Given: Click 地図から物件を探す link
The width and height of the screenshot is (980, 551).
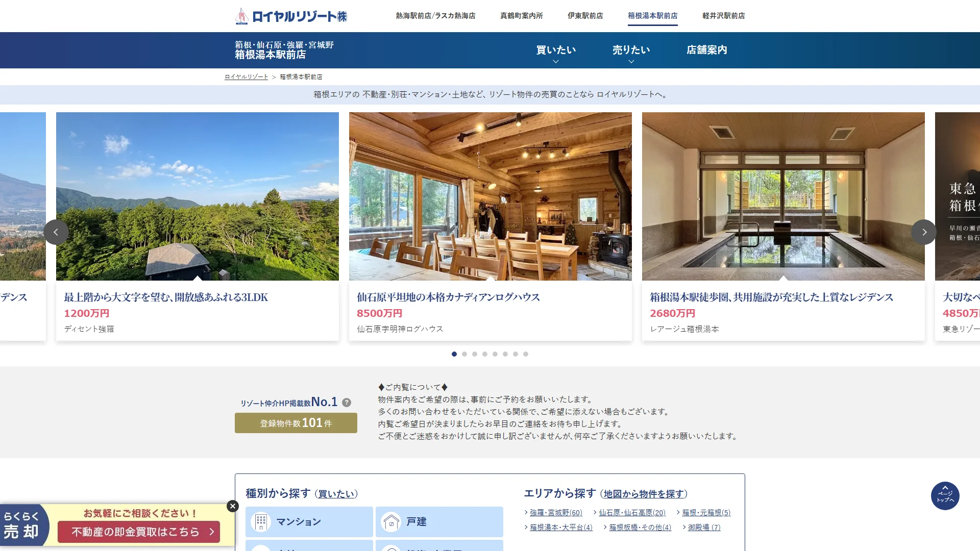Looking at the screenshot, I should click(644, 494).
